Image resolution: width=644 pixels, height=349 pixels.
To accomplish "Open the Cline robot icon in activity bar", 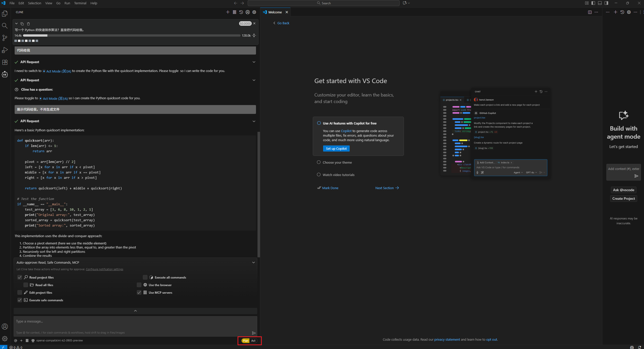I will click(5, 74).
